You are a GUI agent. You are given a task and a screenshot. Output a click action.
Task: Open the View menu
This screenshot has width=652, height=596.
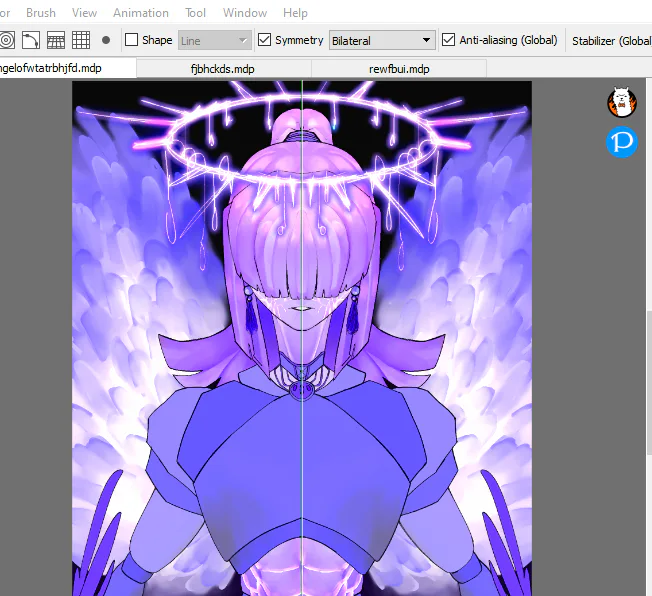pyautogui.click(x=84, y=13)
